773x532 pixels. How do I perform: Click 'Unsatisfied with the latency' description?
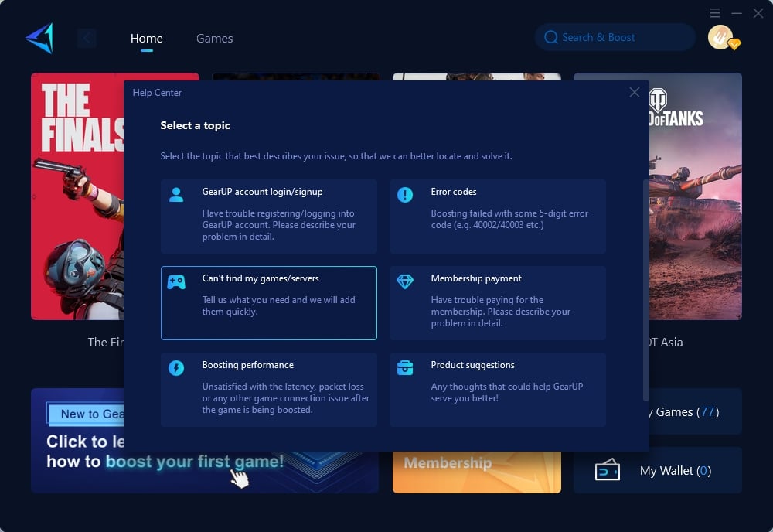(285, 398)
